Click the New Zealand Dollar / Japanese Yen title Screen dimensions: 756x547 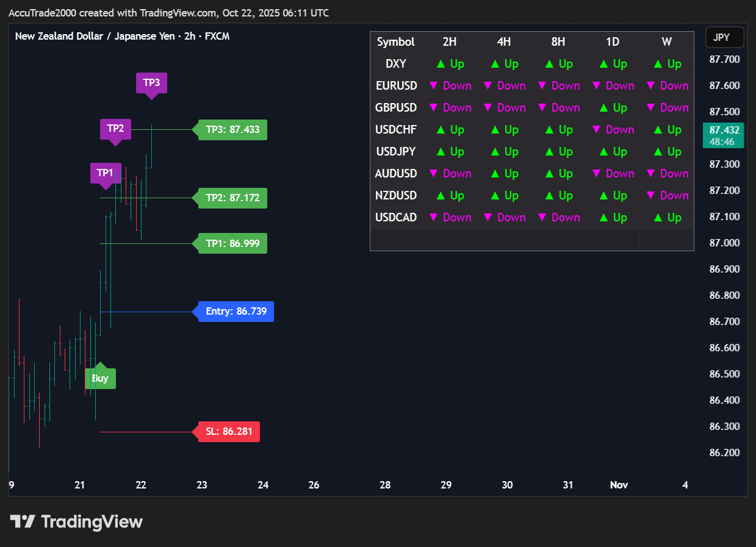122,36
